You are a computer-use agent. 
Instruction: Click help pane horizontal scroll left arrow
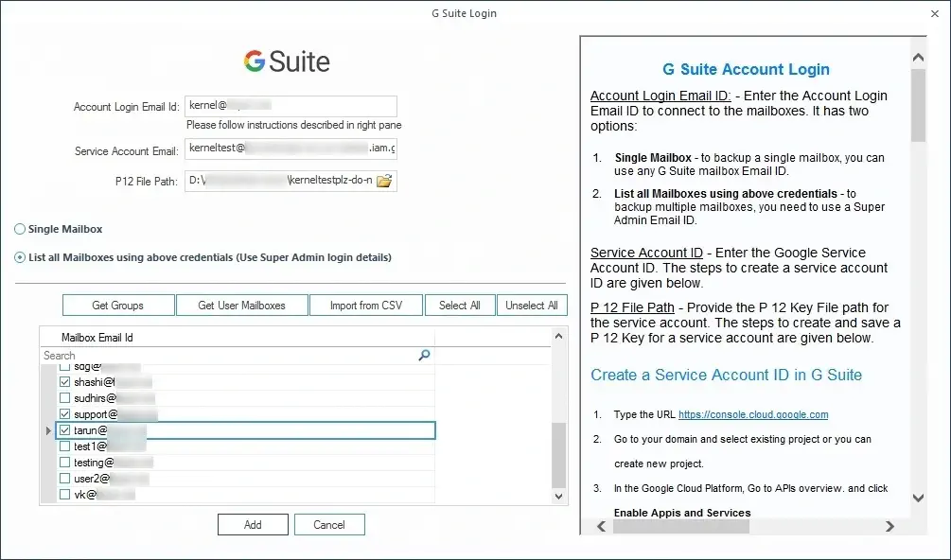click(x=601, y=526)
